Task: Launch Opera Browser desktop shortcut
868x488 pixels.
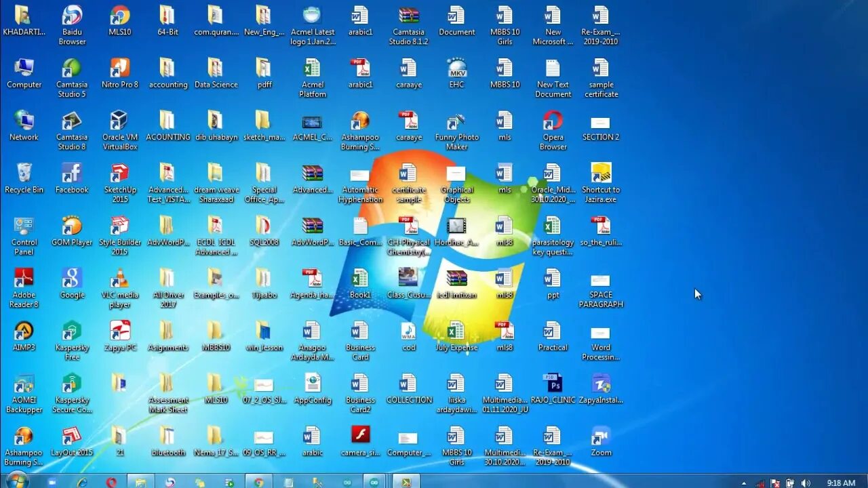Action: coord(553,130)
